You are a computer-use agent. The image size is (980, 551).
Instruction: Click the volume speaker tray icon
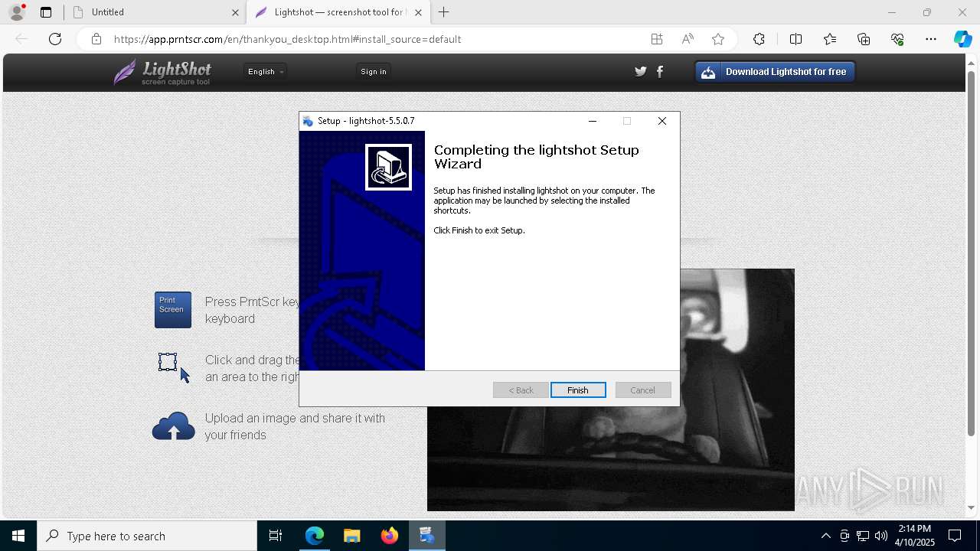[880, 536]
